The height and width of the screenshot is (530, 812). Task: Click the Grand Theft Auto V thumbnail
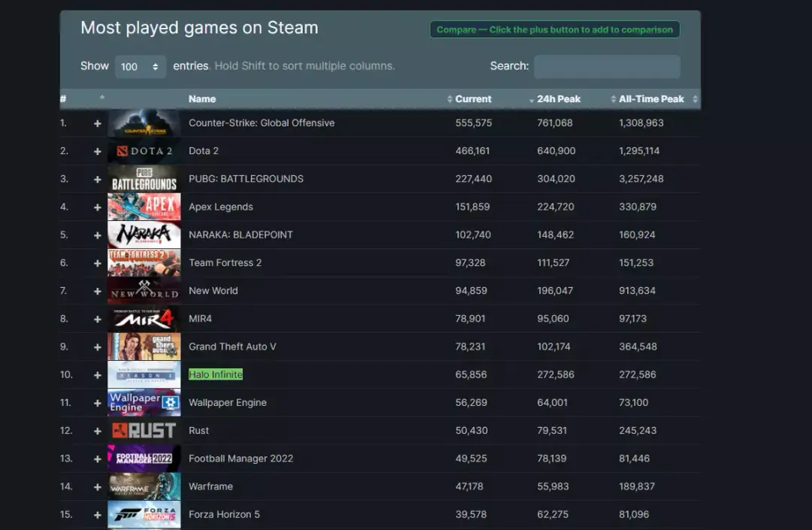144,347
